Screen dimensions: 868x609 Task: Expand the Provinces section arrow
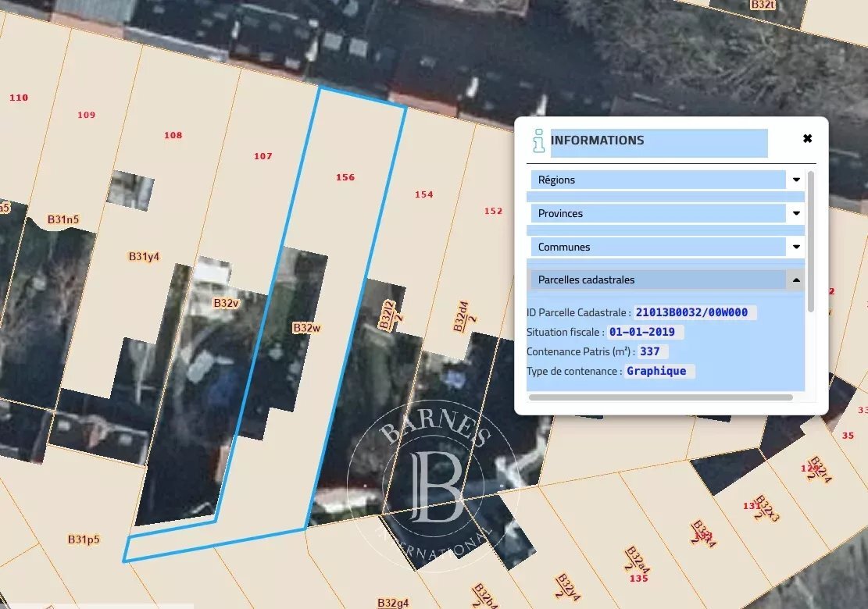796,213
